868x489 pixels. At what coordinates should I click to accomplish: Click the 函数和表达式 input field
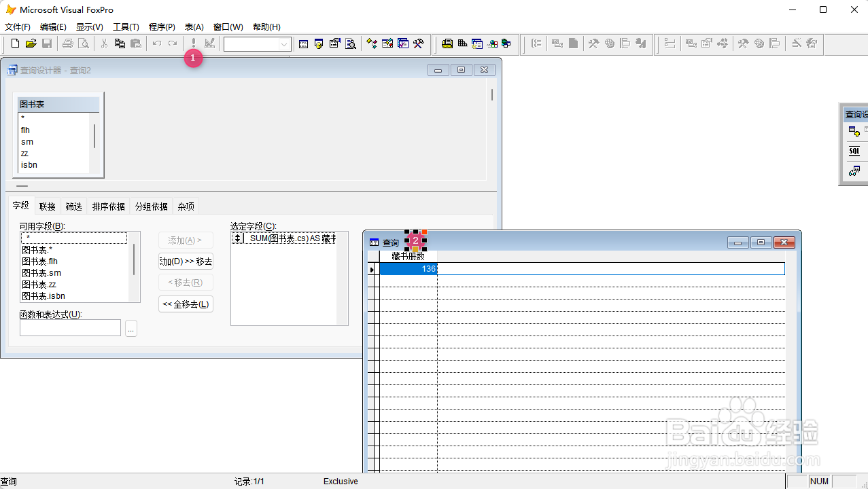point(70,328)
